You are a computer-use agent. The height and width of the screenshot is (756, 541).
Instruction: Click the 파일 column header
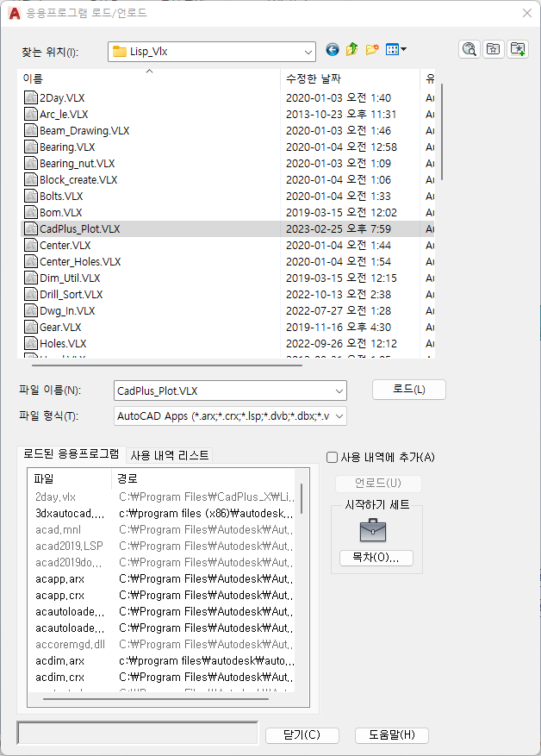tap(70, 478)
